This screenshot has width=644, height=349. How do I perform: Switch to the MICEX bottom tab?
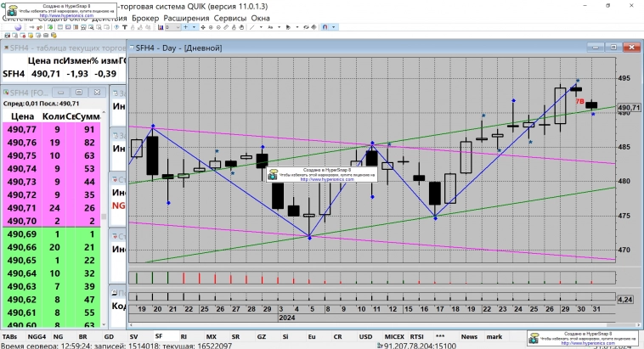394,337
